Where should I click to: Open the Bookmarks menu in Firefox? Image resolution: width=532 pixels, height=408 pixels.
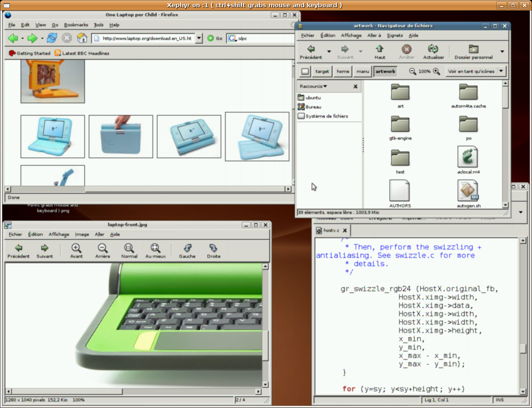tap(76, 25)
